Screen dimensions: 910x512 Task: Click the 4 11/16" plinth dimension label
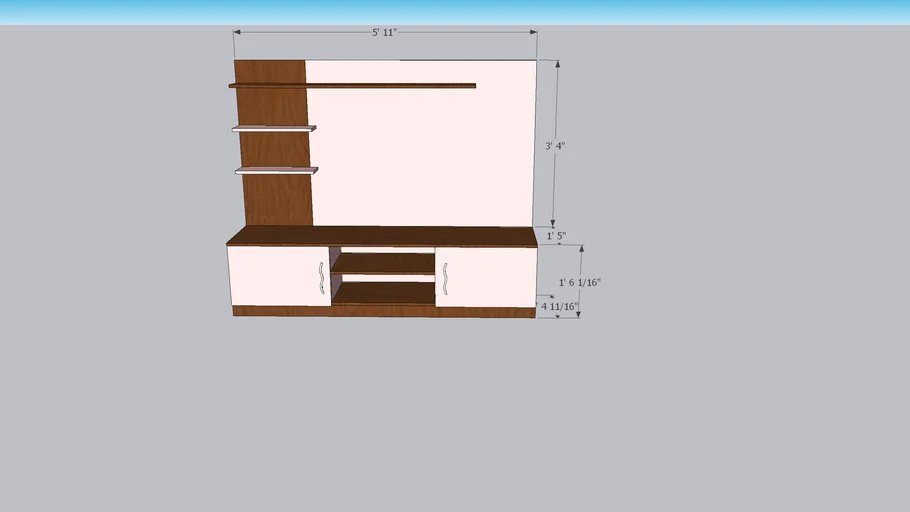click(560, 306)
